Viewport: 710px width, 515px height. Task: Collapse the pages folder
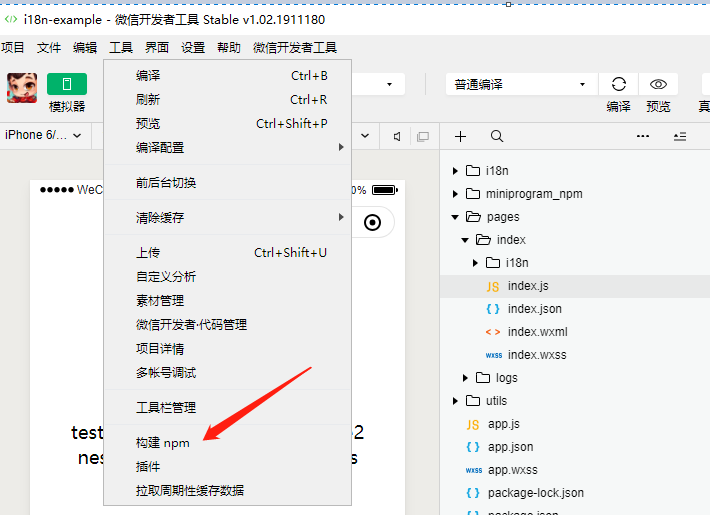tap(455, 217)
